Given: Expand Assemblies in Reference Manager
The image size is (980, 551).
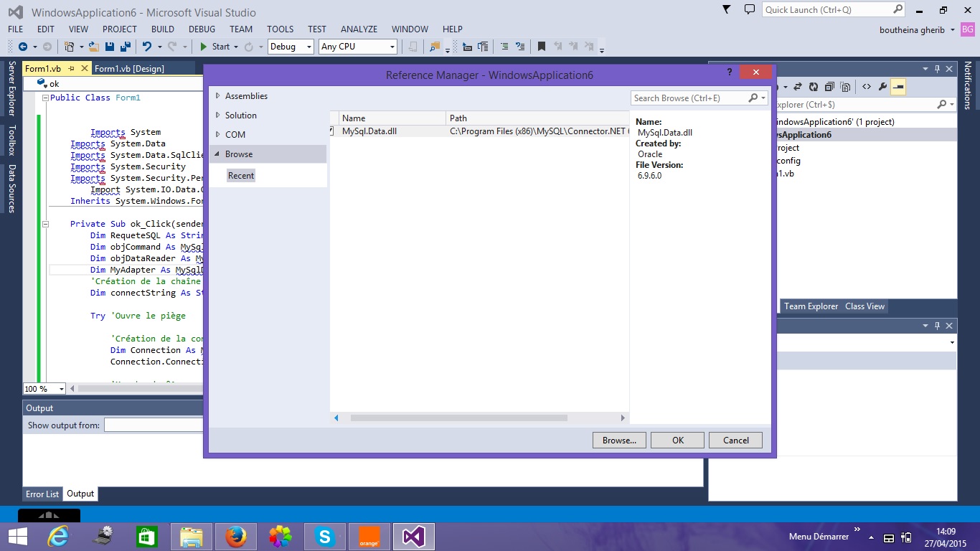Looking at the screenshot, I should (218, 95).
